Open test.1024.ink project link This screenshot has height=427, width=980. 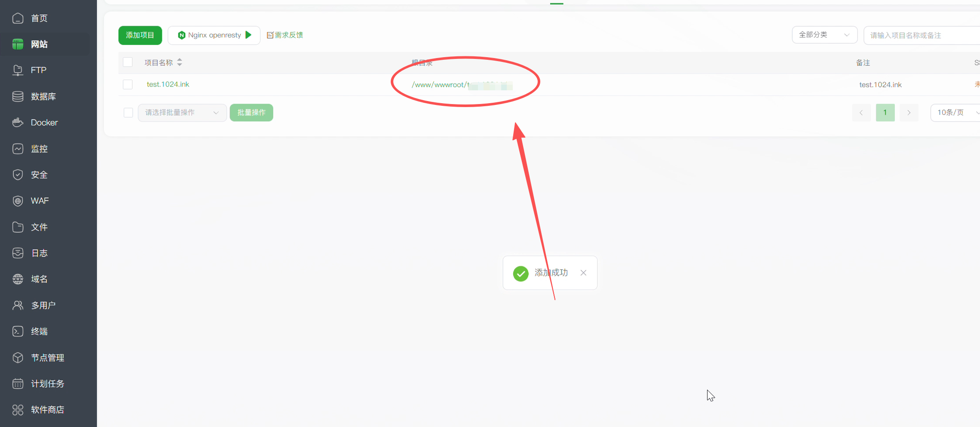point(168,84)
